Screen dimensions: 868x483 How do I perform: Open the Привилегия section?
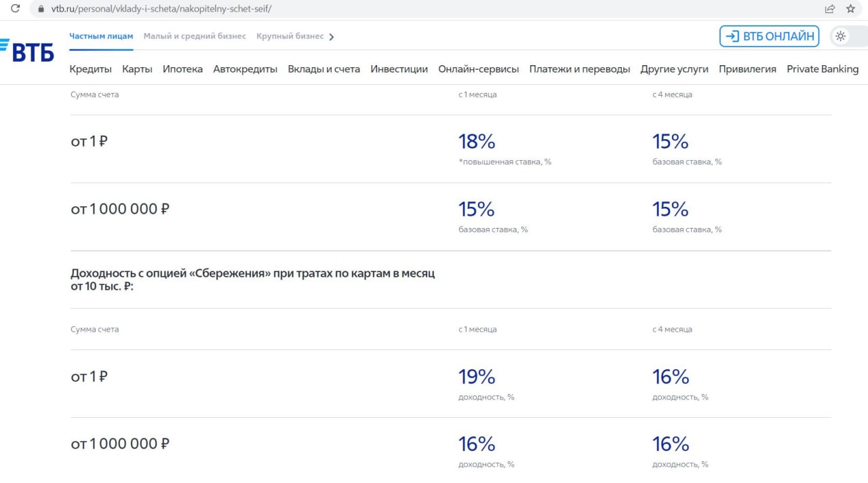[747, 69]
